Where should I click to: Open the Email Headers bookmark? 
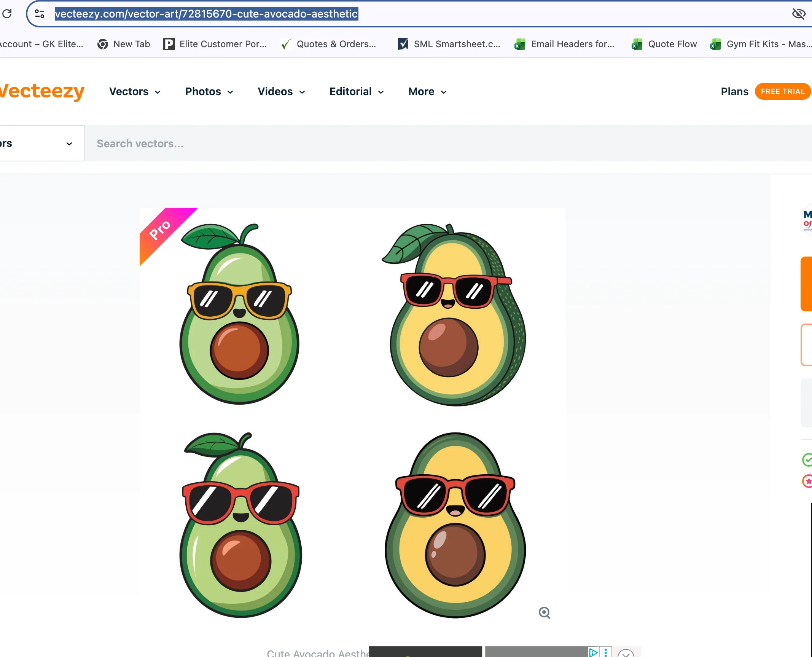point(564,44)
